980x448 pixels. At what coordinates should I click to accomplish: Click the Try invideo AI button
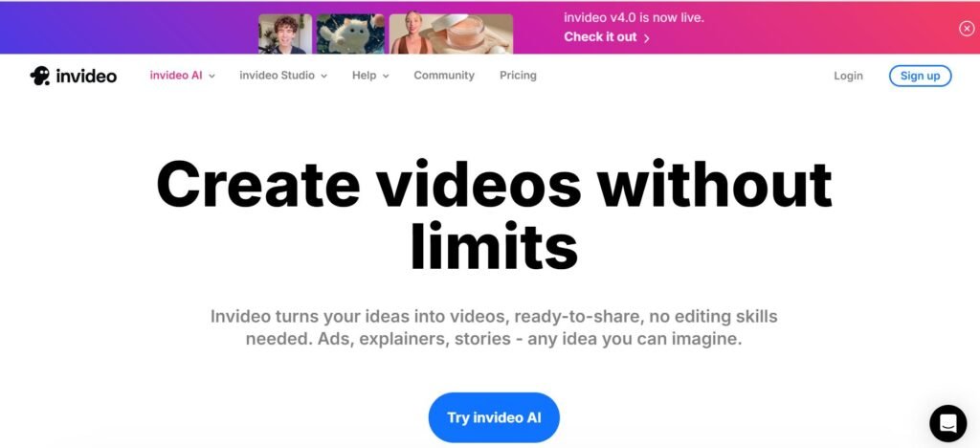pyautogui.click(x=494, y=417)
